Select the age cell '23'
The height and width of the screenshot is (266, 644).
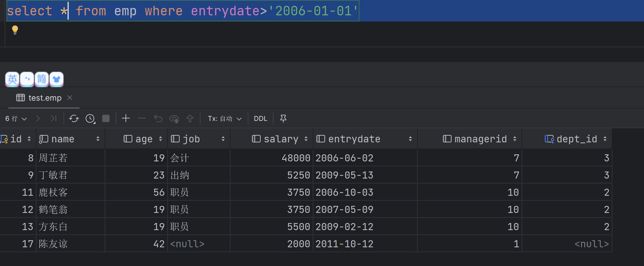coord(136,175)
